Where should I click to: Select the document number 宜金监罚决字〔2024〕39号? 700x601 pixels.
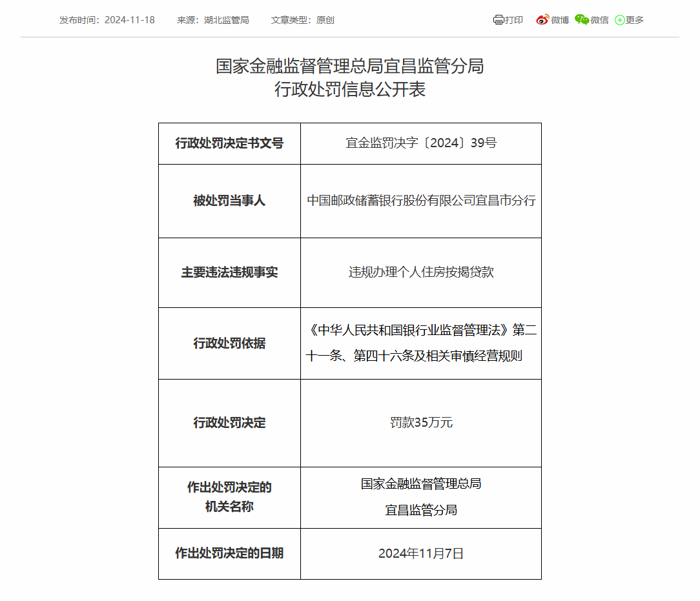421,143
